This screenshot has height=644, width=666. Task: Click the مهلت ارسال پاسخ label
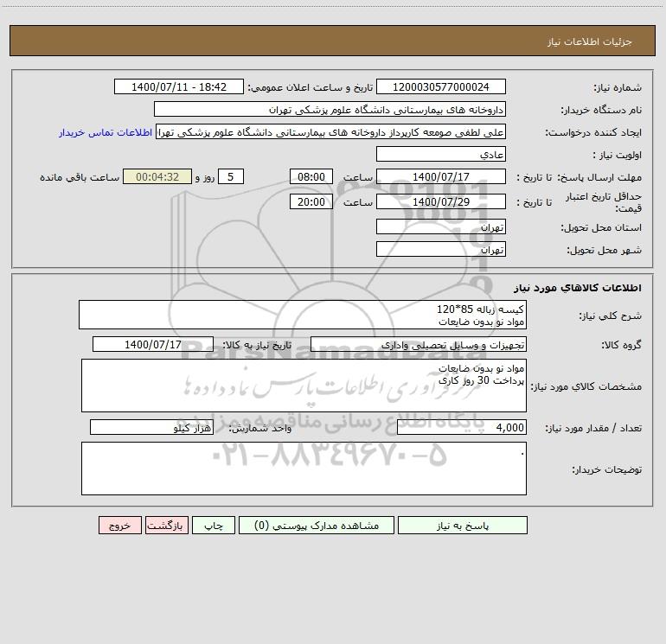tap(599, 177)
